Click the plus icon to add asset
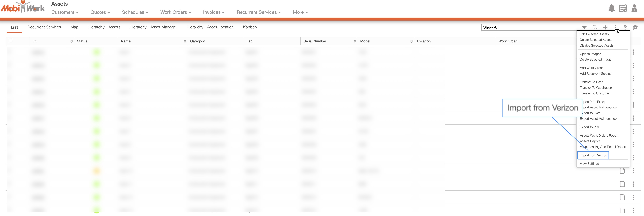The width and height of the screenshot is (644, 216). coord(605,27)
